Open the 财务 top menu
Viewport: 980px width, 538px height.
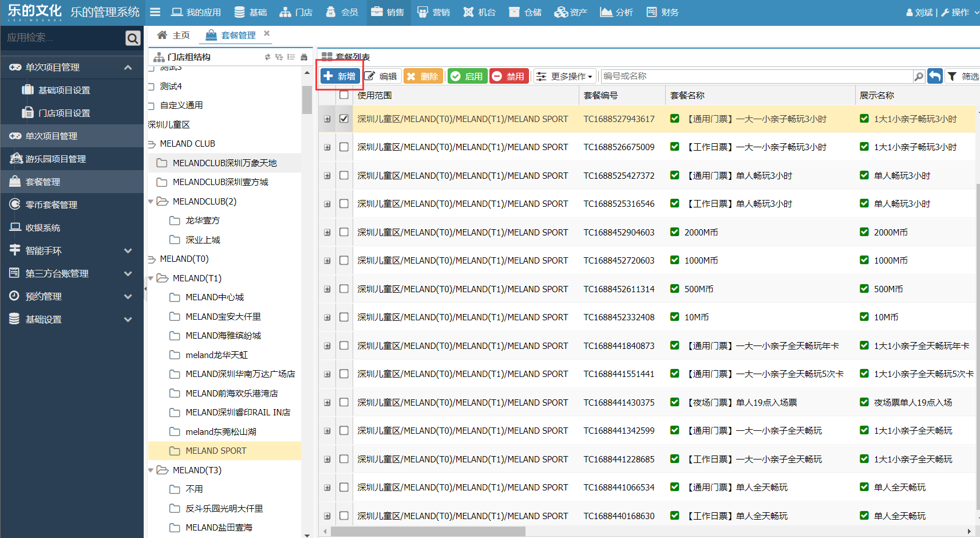(x=662, y=12)
